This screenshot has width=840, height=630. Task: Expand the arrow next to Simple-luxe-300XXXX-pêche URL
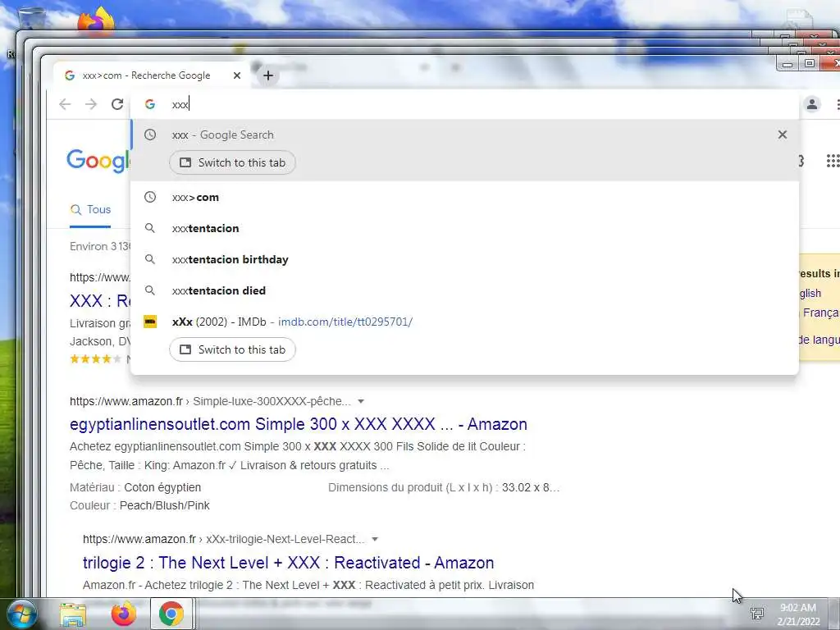click(x=361, y=401)
